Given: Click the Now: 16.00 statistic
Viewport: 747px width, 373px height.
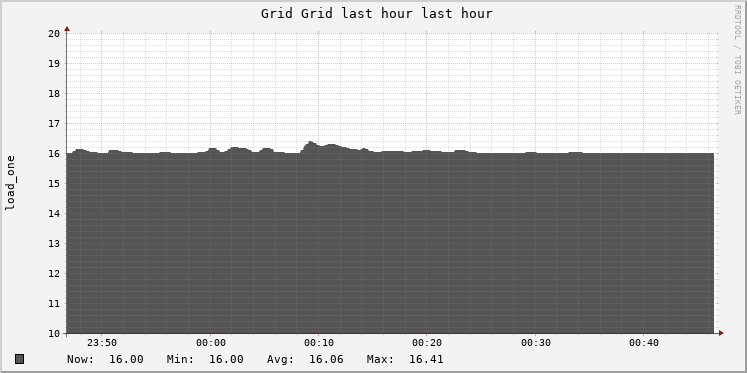Looking at the screenshot, I should pos(105,359).
